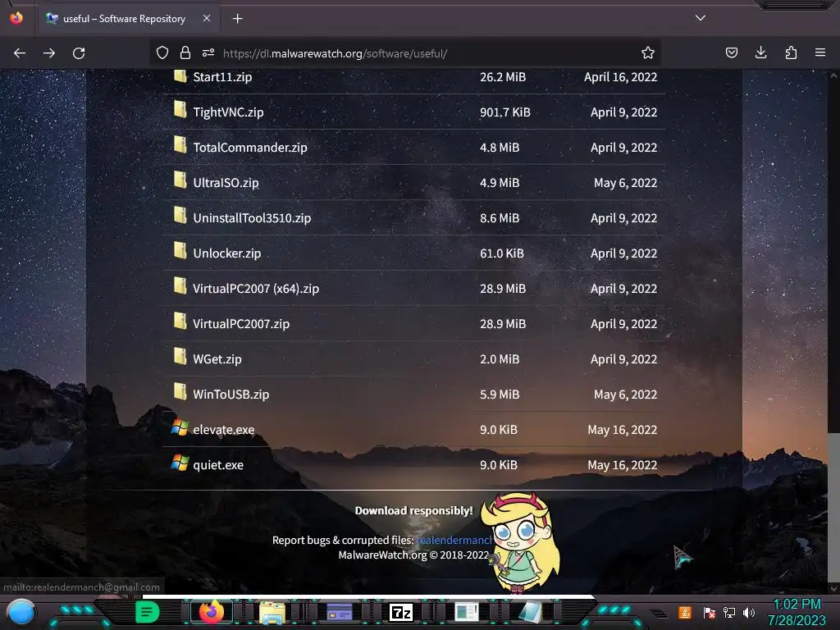The width and height of the screenshot is (840, 630).
Task: Select the 901.7 KiB size text
Action: click(x=504, y=112)
